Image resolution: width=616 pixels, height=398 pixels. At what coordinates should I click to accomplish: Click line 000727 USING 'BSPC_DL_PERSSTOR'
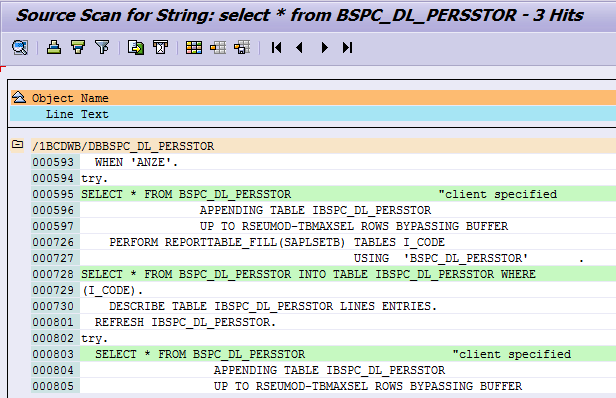coord(441,258)
